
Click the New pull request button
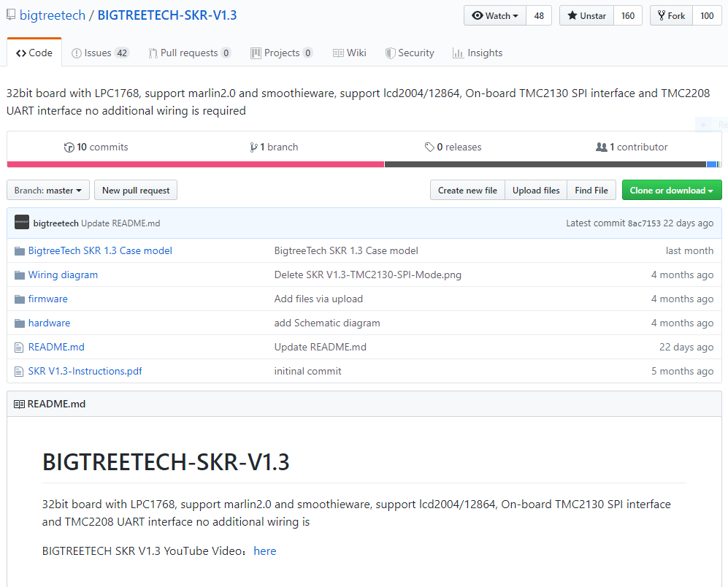pos(136,191)
